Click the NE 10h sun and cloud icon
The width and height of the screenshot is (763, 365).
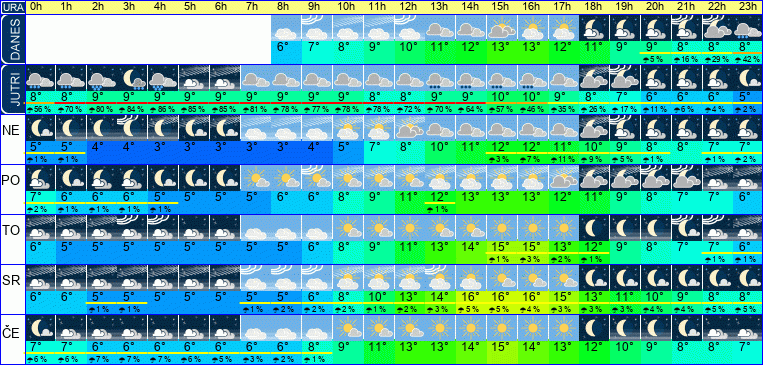pos(347,128)
